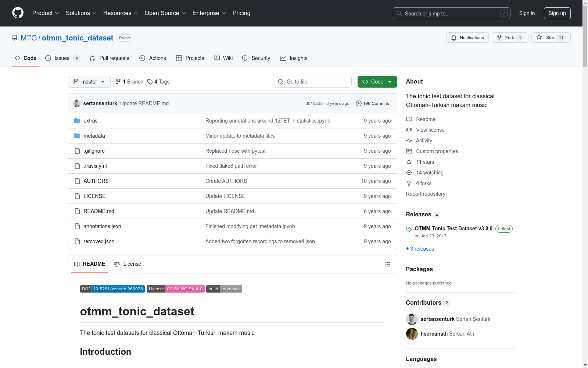Screen dimensions: 588x368
Task: Open the 196 Commits history link
Action: [372, 103]
